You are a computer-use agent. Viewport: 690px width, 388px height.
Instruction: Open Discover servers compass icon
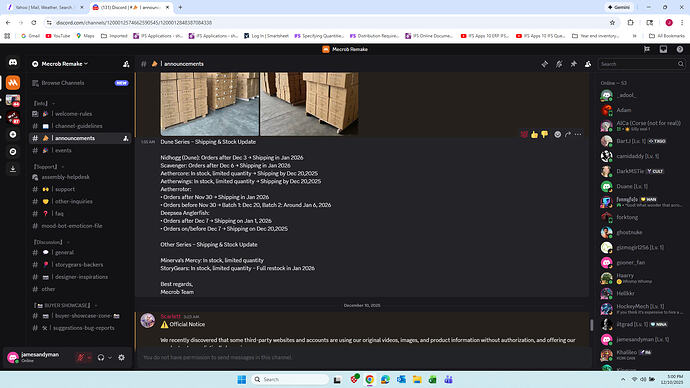[13, 151]
